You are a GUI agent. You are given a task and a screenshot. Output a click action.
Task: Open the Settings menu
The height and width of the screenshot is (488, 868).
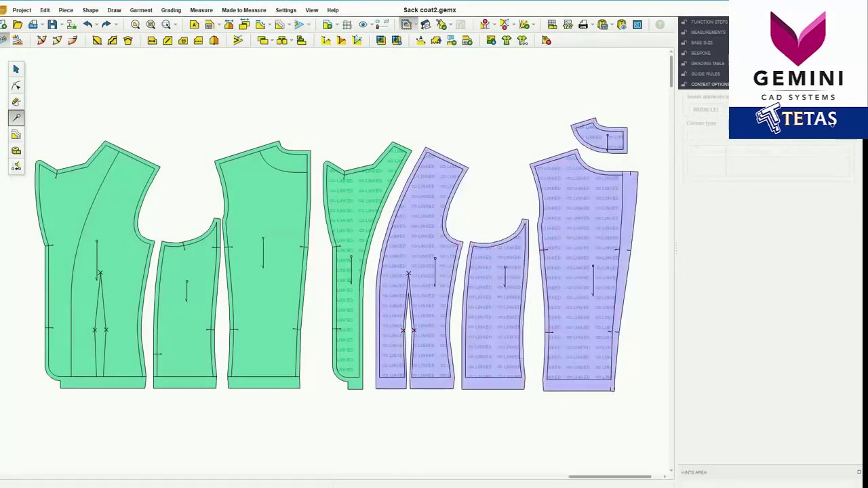285,10
